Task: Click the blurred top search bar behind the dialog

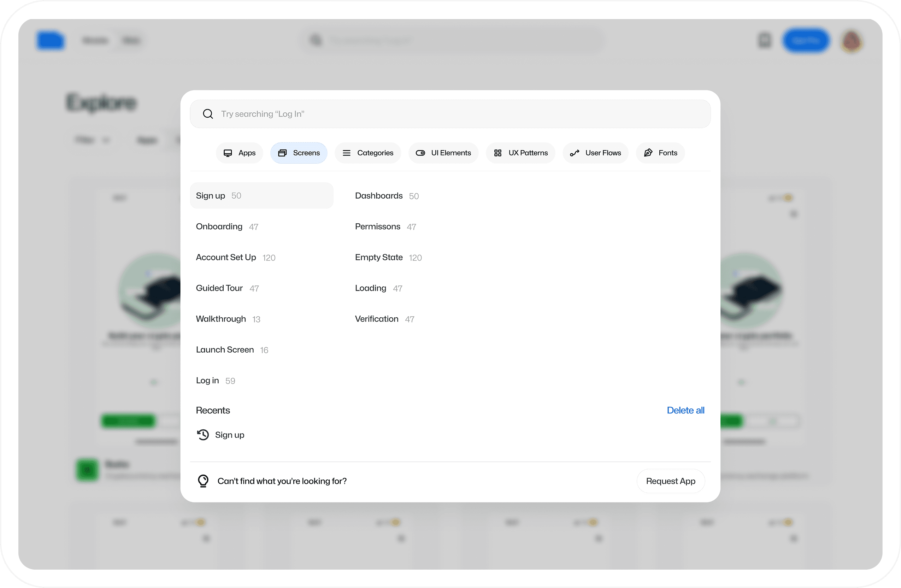Action: click(x=453, y=40)
